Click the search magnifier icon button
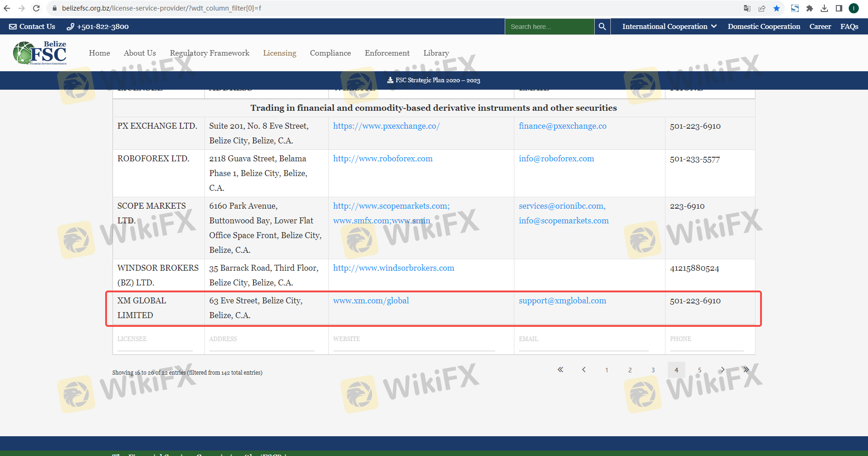This screenshot has height=456, width=868. click(602, 27)
